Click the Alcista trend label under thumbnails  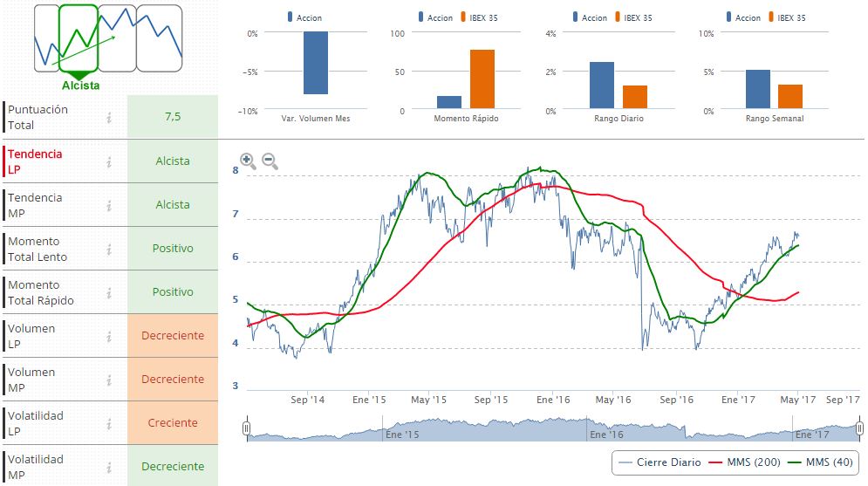(80, 86)
